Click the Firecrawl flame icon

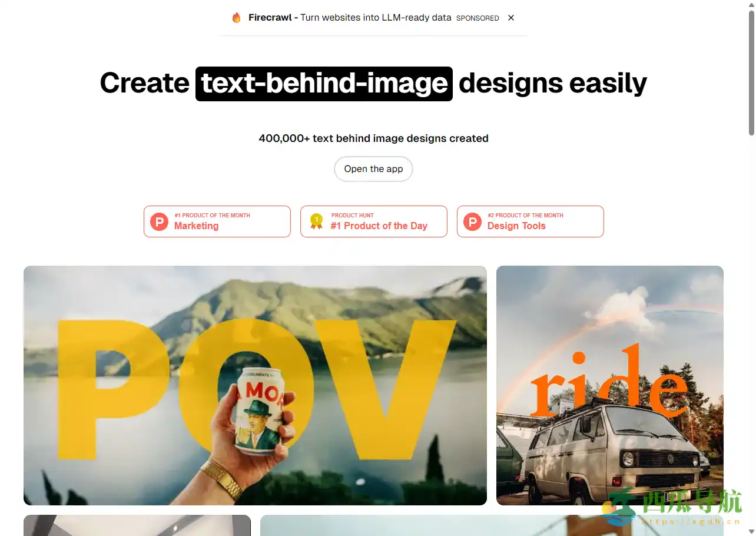pos(237,18)
